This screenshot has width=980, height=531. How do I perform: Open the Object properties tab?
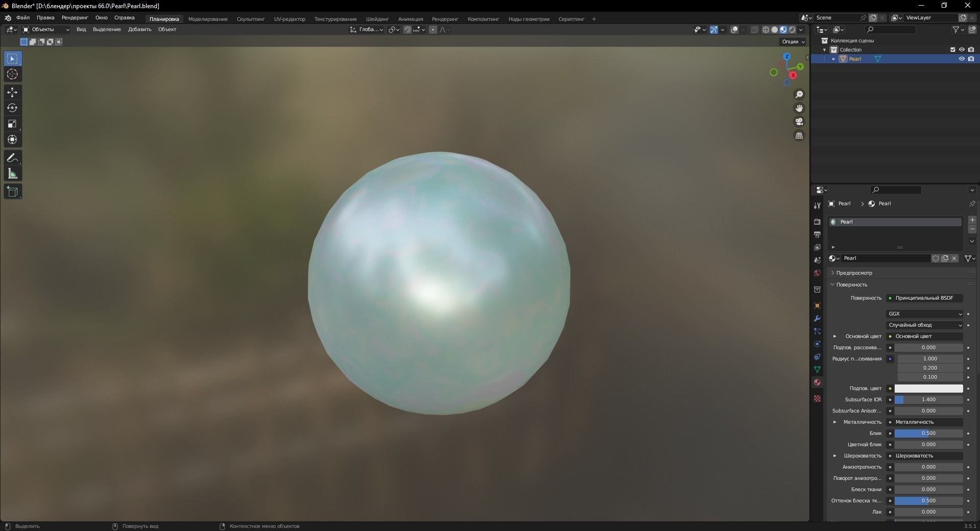[x=817, y=305]
